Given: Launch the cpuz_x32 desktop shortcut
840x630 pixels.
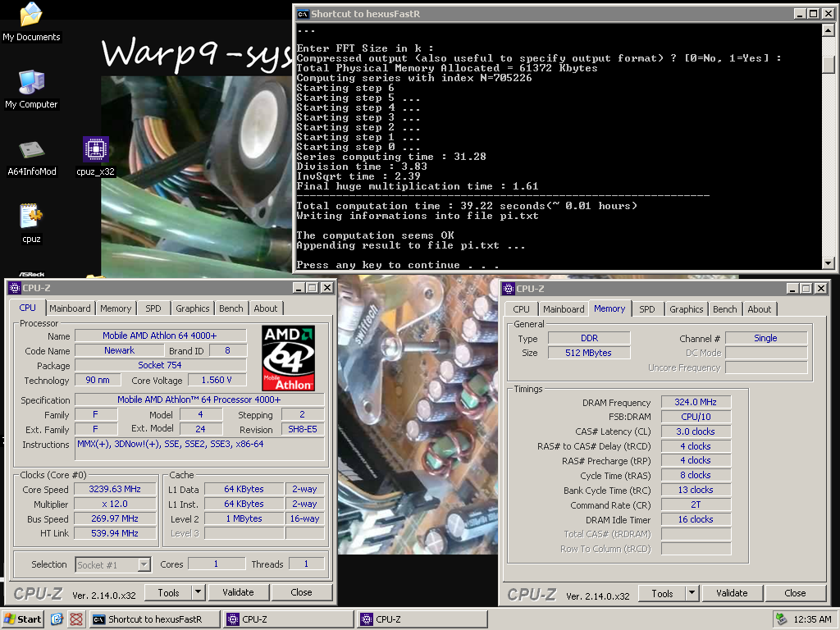Looking at the screenshot, I should pyautogui.click(x=95, y=157).
